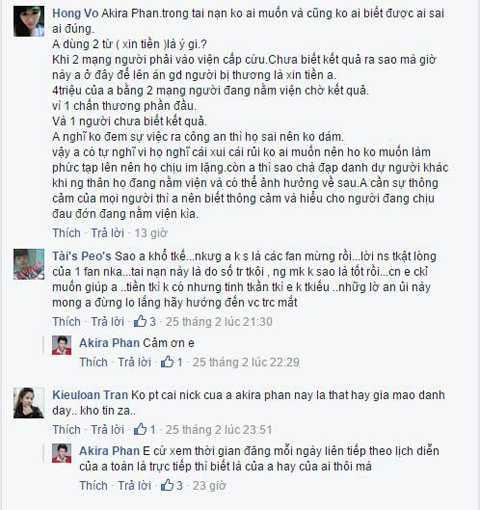Click Thích under Tài's Peo's comment
This screenshot has width=480, height=510.
[x=66, y=321]
